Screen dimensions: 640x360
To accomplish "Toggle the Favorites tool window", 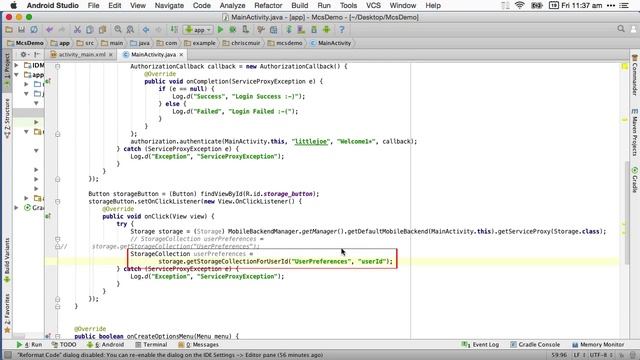I will [7, 313].
